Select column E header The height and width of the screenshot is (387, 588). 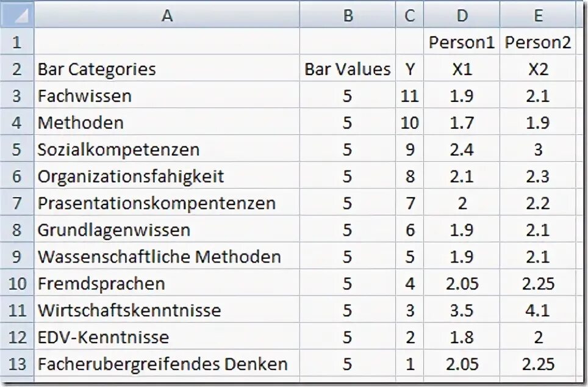538,15
